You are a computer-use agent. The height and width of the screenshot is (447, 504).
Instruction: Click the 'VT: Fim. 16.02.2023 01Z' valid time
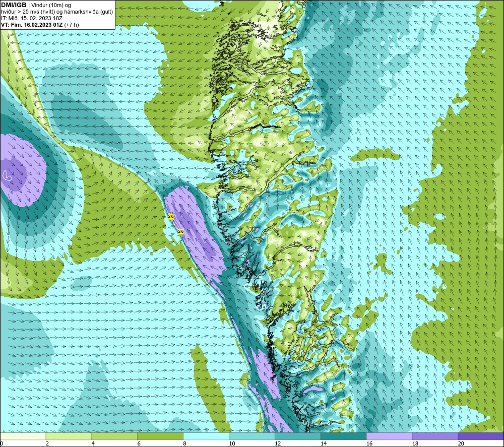coord(32,25)
